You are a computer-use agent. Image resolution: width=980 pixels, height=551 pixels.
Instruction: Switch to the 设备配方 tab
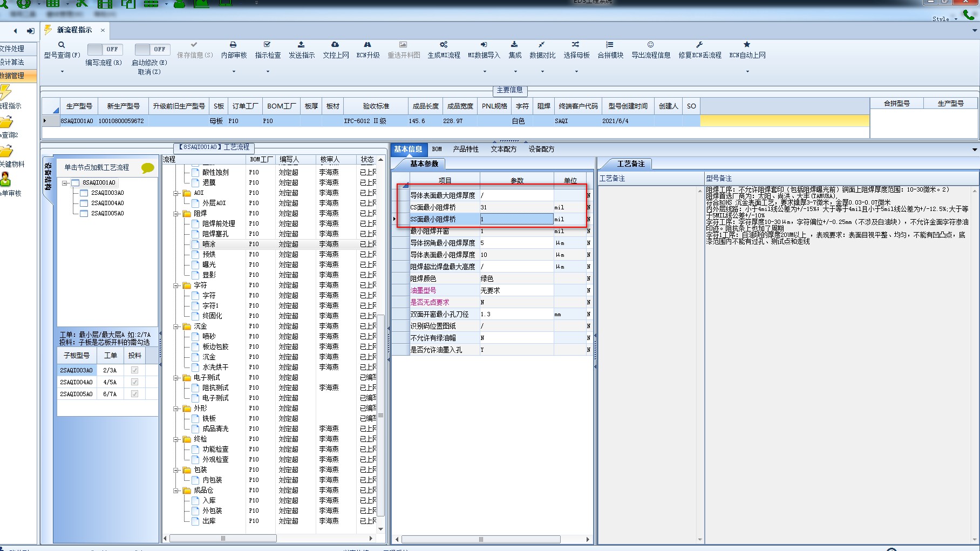[541, 149]
